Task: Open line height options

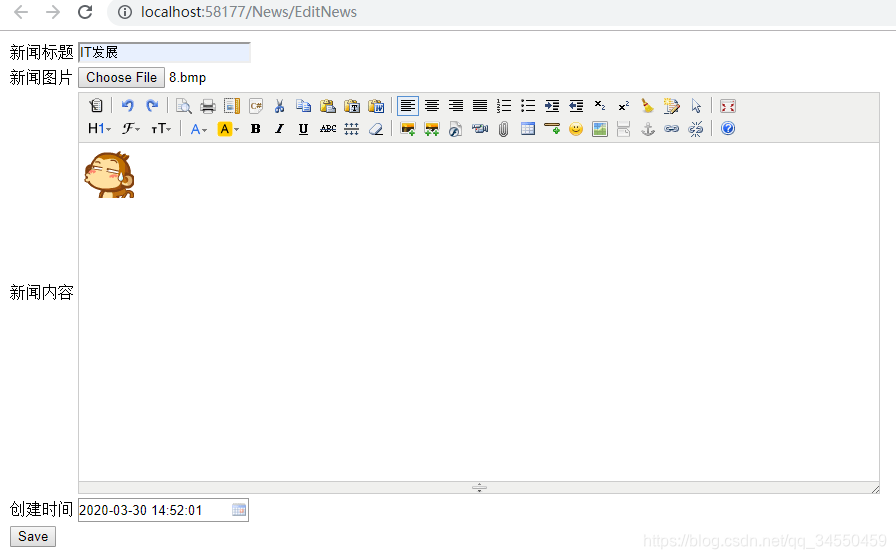Action: coord(351,129)
